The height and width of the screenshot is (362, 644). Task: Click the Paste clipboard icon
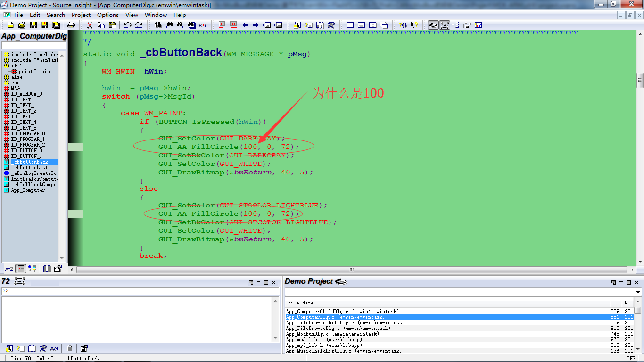(112, 25)
